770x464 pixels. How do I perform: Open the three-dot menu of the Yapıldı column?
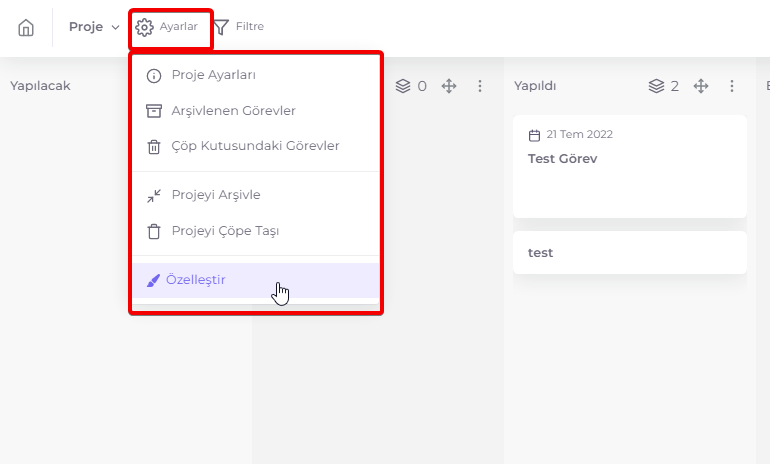pos(732,86)
